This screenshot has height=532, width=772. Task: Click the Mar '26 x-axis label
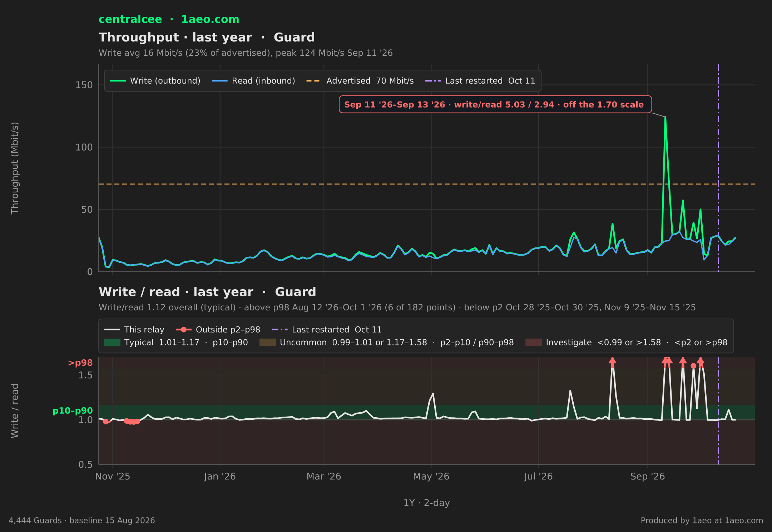pyautogui.click(x=324, y=477)
